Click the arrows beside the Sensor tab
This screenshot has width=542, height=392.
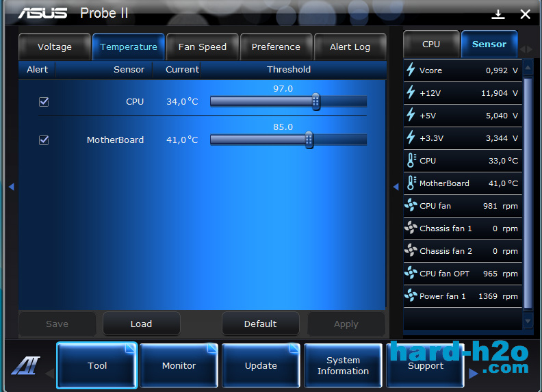pyautogui.click(x=526, y=49)
